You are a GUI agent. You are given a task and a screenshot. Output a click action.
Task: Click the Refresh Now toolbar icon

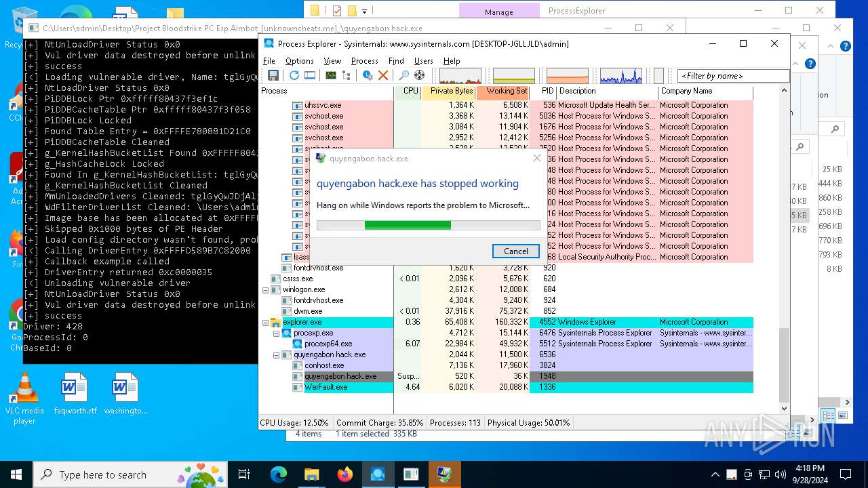[294, 75]
